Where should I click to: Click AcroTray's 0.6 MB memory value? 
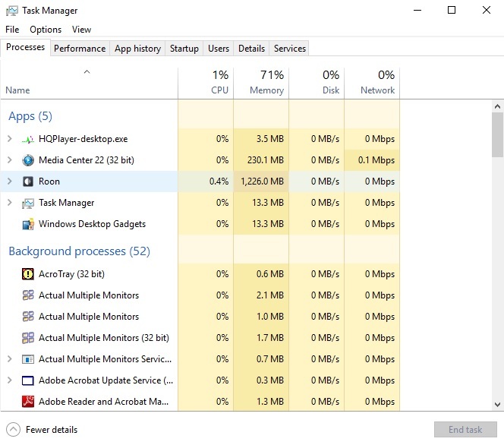pyautogui.click(x=270, y=274)
